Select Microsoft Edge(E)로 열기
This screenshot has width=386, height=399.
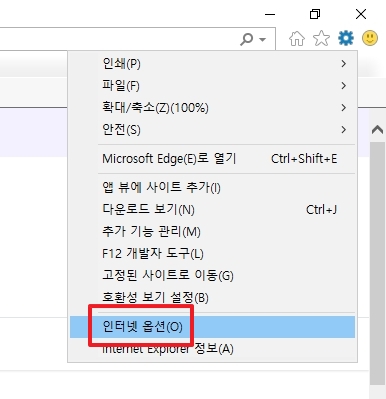213,159
